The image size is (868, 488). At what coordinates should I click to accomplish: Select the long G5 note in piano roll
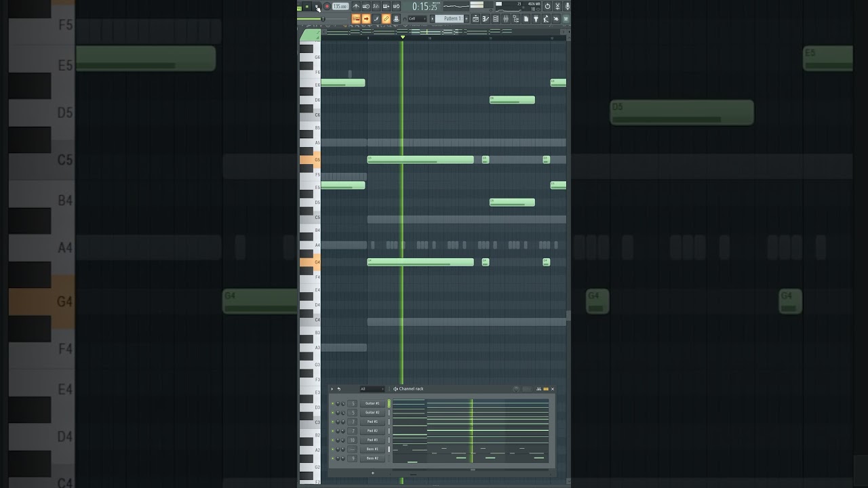[x=420, y=160]
